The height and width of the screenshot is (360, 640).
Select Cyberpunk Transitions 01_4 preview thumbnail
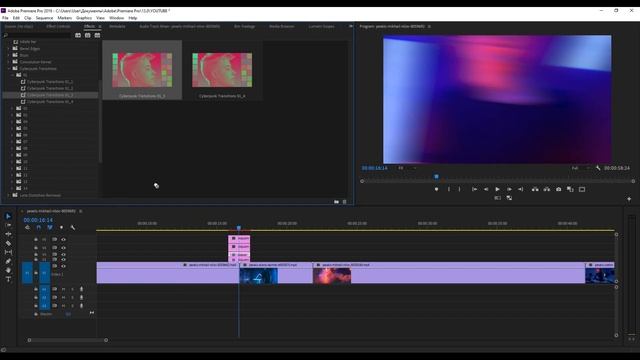(222, 70)
